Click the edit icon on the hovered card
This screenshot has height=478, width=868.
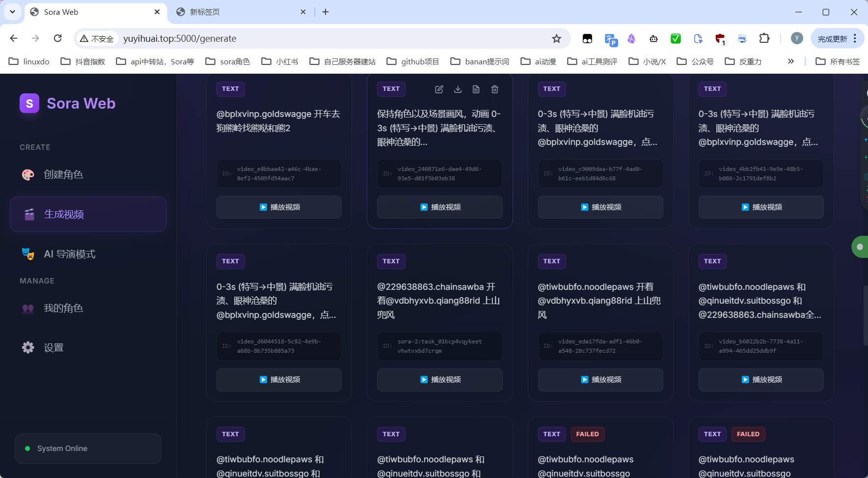coord(439,89)
